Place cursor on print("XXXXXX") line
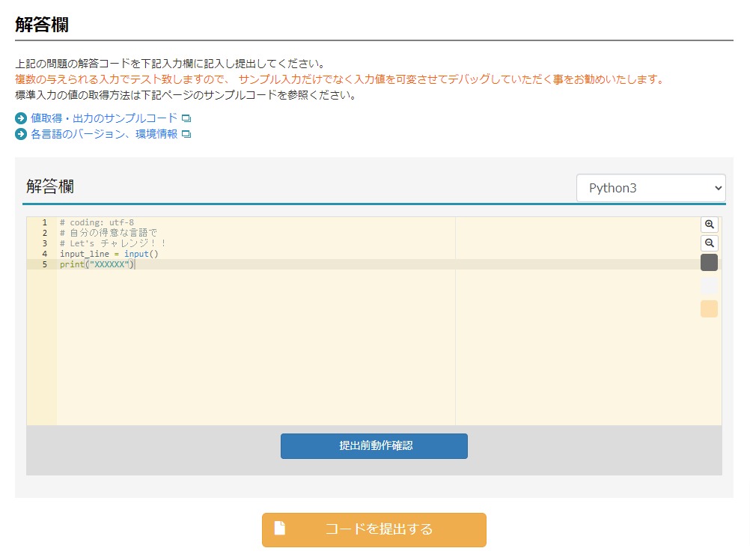750x560 pixels. tap(97, 264)
